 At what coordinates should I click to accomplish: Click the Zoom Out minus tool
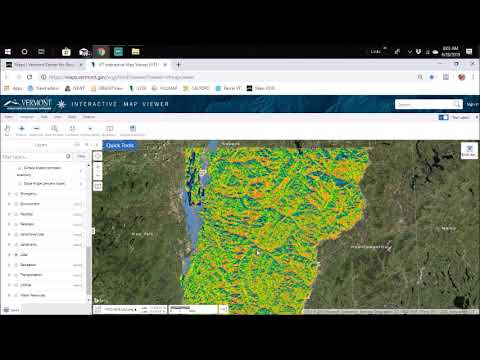[36, 129]
